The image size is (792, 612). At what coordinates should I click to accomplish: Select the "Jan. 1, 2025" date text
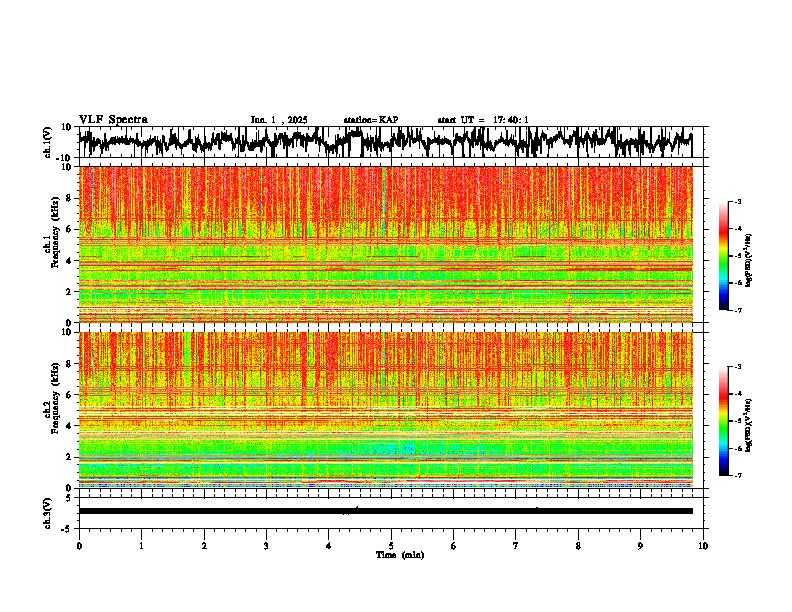(279, 120)
